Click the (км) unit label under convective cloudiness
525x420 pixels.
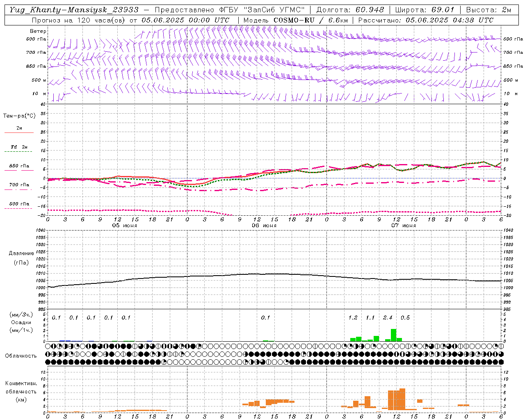(21, 399)
